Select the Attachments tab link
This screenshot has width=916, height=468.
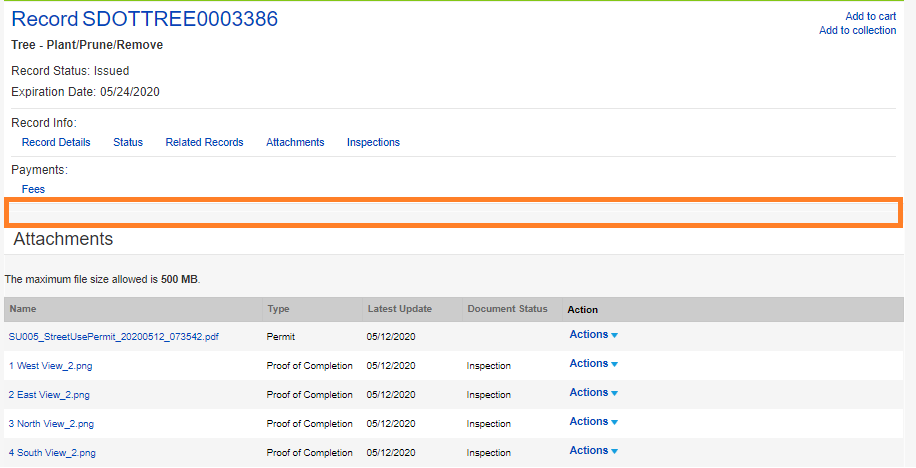click(295, 143)
